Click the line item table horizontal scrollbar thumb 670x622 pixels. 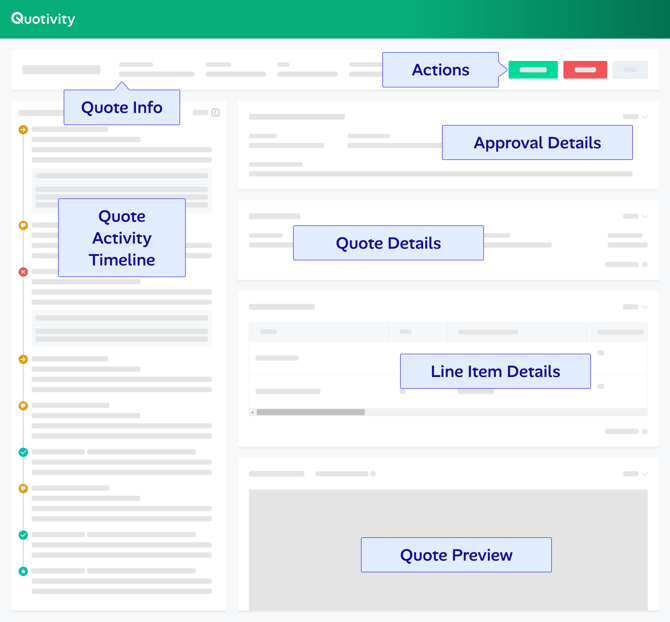pos(310,412)
